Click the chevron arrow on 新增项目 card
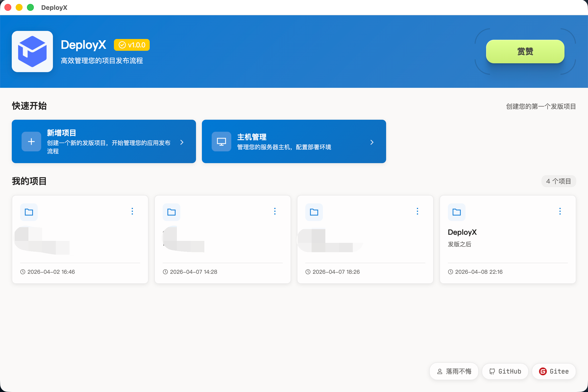Image resolution: width=588 pixels, height=392 pixels. (x=182, y=142)
